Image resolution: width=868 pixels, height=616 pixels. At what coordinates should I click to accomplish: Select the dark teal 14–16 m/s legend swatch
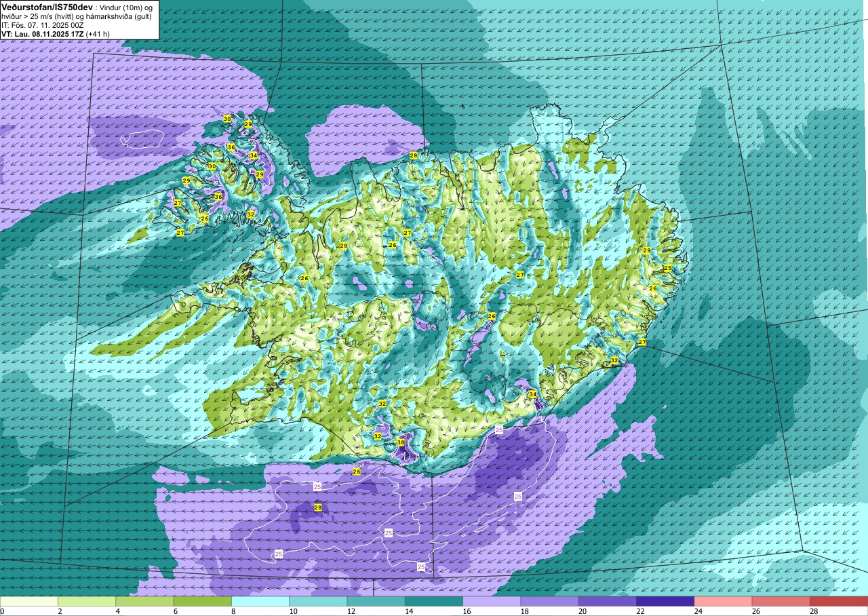pyautogui.click(x=433, y=601)
